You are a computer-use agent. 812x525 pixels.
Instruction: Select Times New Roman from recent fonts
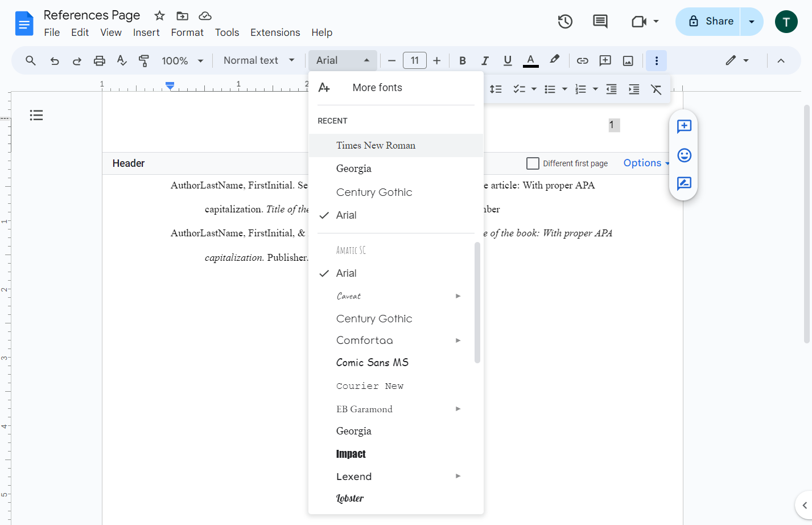(396, 145)
